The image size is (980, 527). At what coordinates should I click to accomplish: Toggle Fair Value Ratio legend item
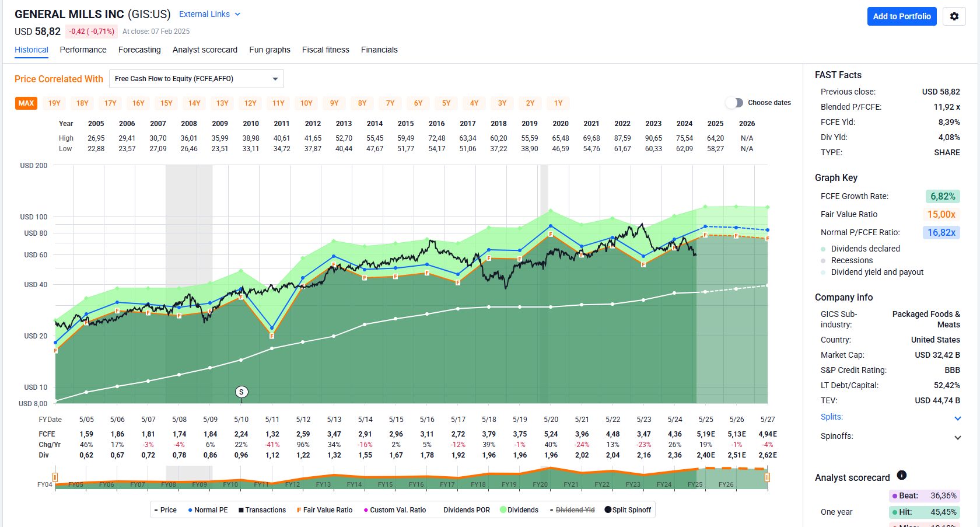324,510
